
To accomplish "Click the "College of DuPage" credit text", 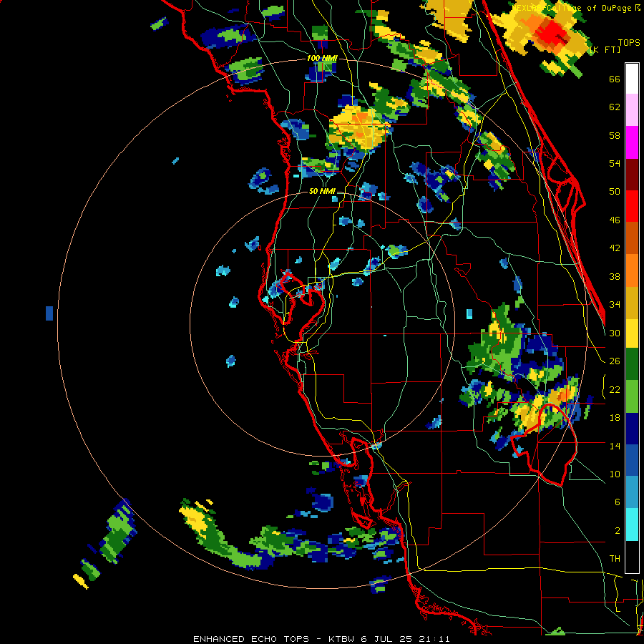I will [592, 8].
